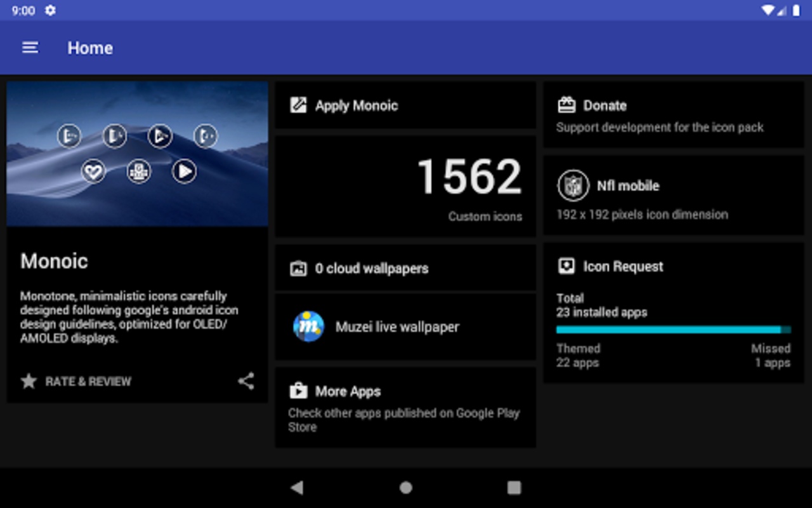Click the Wi-Fi signal icon
812x508 pixels.
click(x=768, y=10)
